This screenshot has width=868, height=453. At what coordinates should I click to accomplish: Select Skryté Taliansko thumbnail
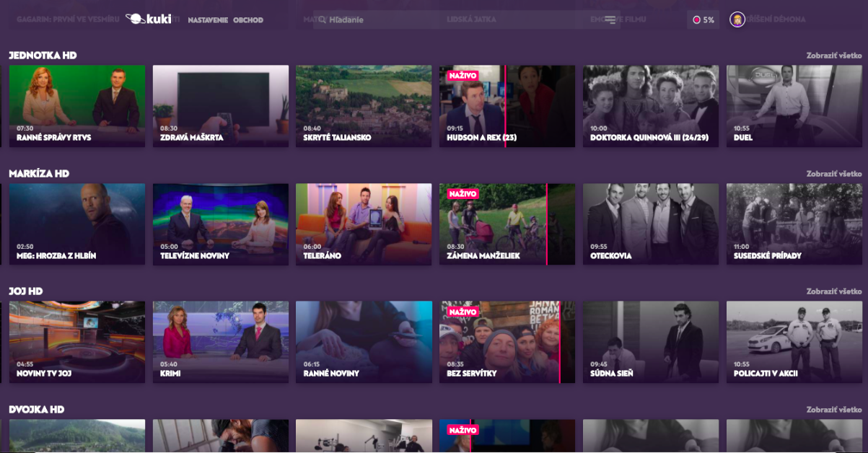coord(364,106)
